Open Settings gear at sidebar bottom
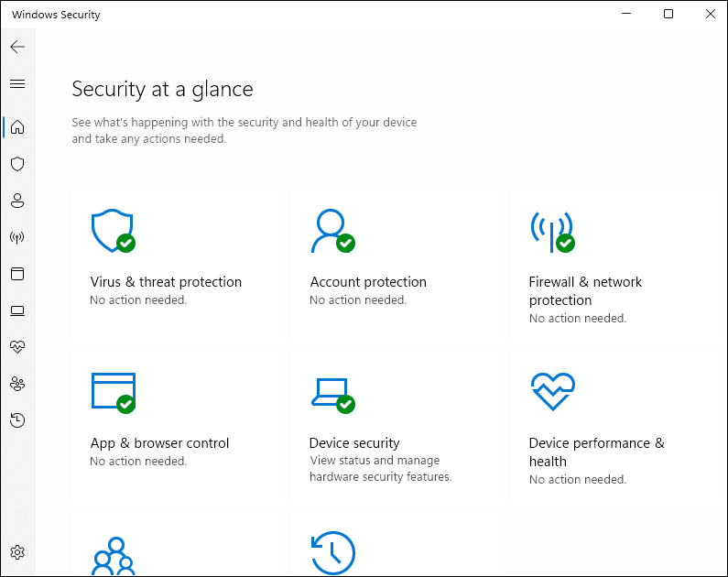This screenshot has height=577, width=728. pyautogui.click(x=17, y=552)
